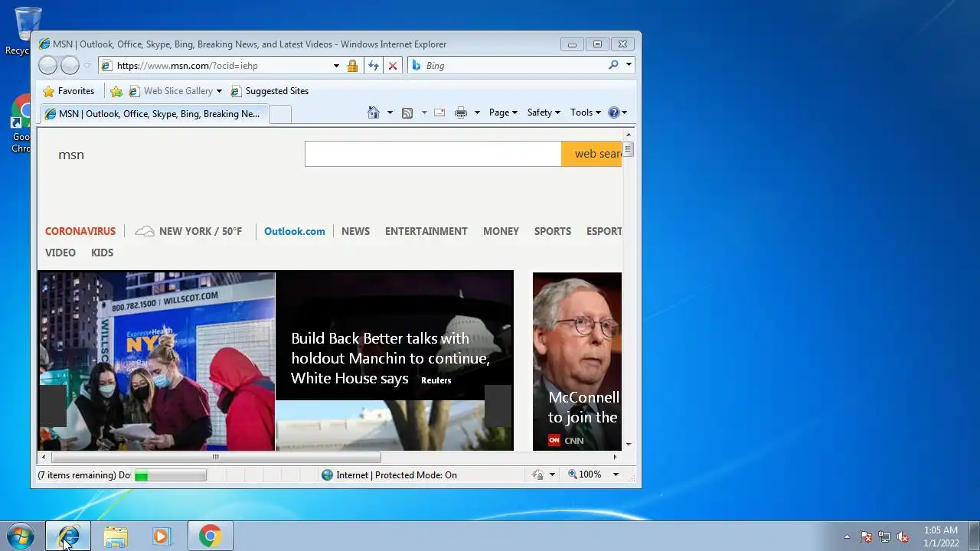Show hidden system tray icons
This screenshot has height=551, width=980.
point(847,536)
